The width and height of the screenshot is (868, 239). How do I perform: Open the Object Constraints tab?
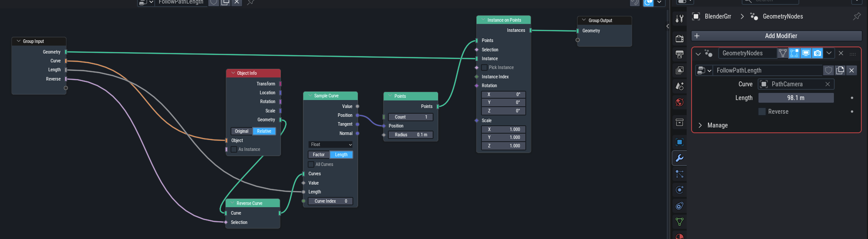pyautogui.click(x=679, y=206)
